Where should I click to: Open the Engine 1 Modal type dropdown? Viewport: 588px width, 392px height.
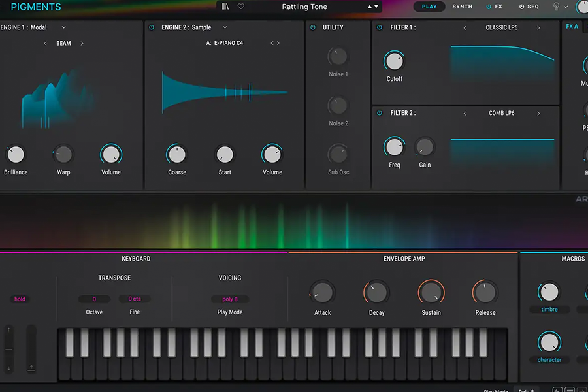point(64,27)
